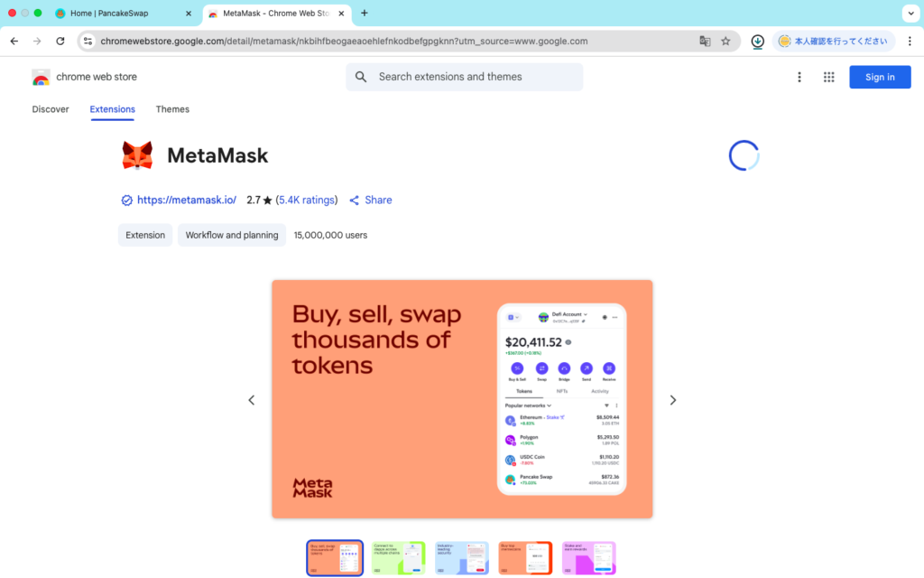Select the Home | PancakeSwap browser tab
924x578 pixels.
coord(125,13)
